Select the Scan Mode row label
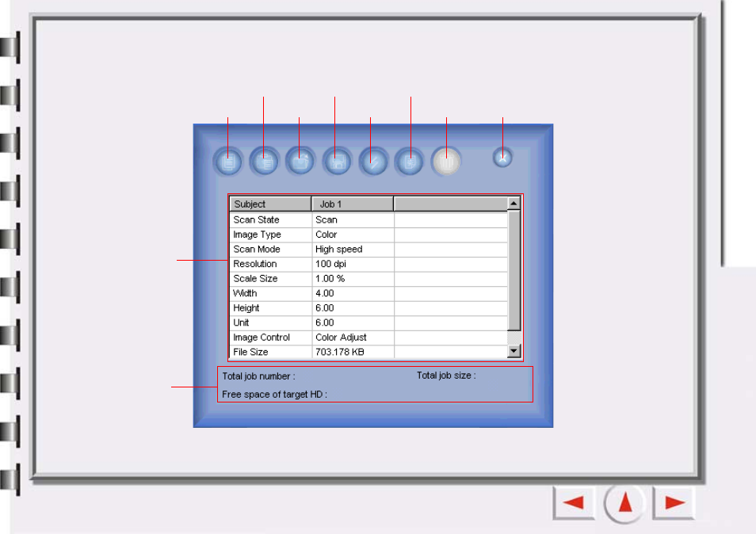The height and width of the screenshot is (534, 756). (257, 249)
